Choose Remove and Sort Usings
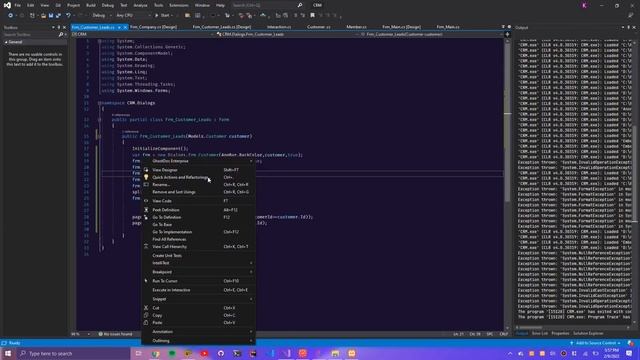The height and width of the screenshot is (360, 640). point(198,192)
